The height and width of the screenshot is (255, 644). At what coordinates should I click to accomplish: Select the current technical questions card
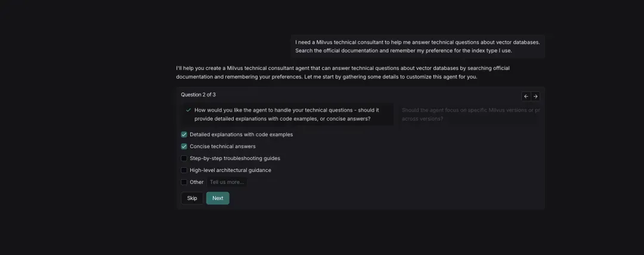click(287, 114)
